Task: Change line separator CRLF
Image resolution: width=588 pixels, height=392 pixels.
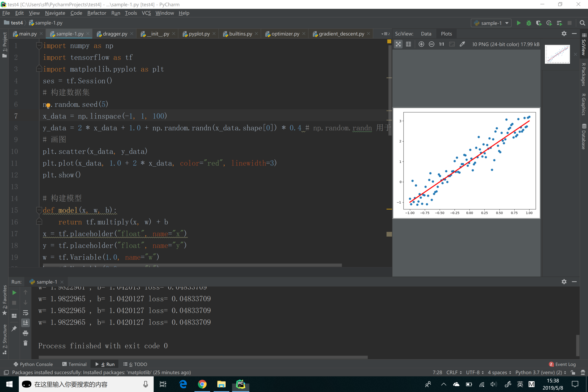Action: 454,372
